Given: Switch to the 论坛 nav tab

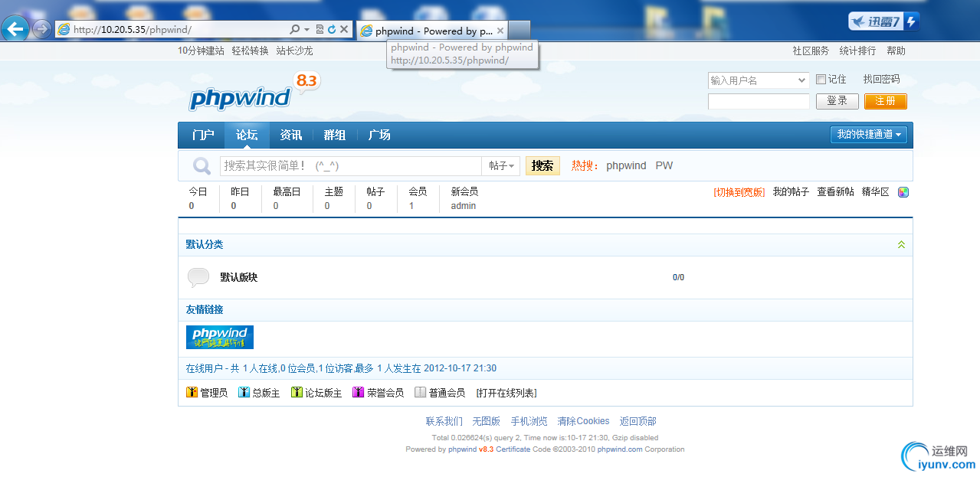Looking at the screenshot, I should 247,136.
